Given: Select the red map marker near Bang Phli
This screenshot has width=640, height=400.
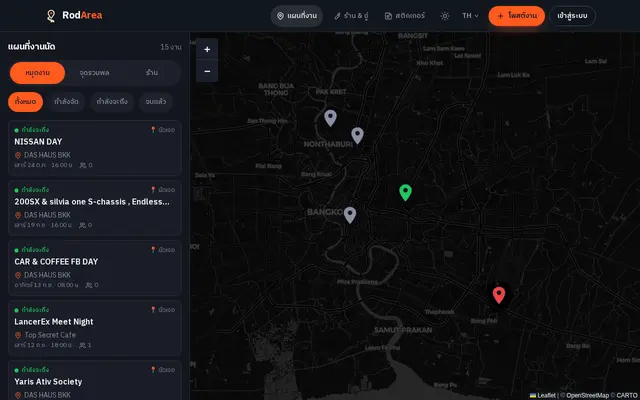Looking at the screenshot, I should pos(499,295).
